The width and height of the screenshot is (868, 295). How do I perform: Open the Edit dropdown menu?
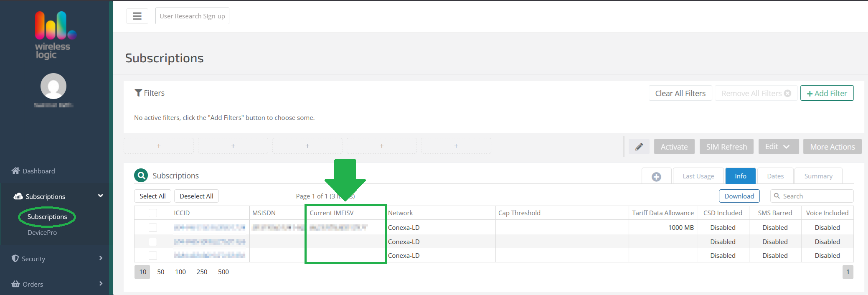(x=778, y=147)
